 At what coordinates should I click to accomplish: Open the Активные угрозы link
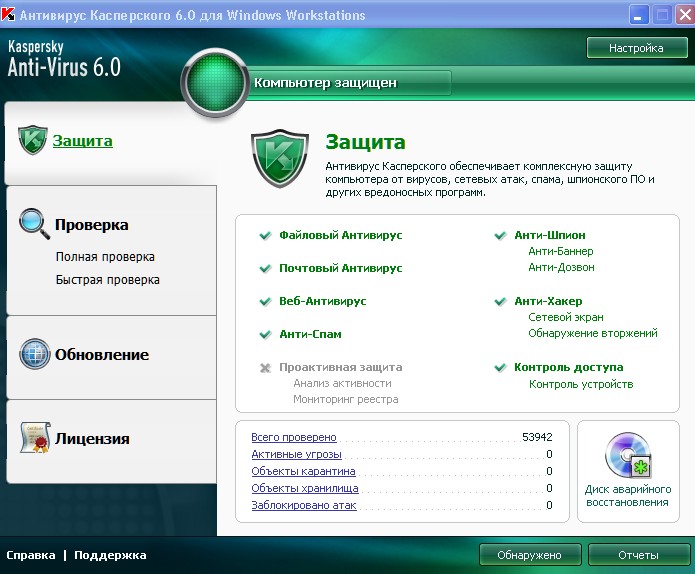[297, 454]
